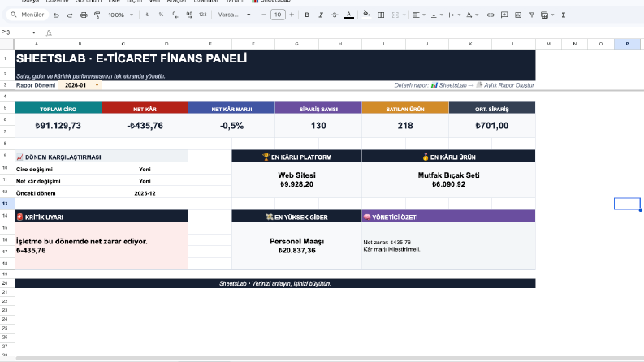Insert a link
The image size is (644, 362).
[x=491, y=15]
